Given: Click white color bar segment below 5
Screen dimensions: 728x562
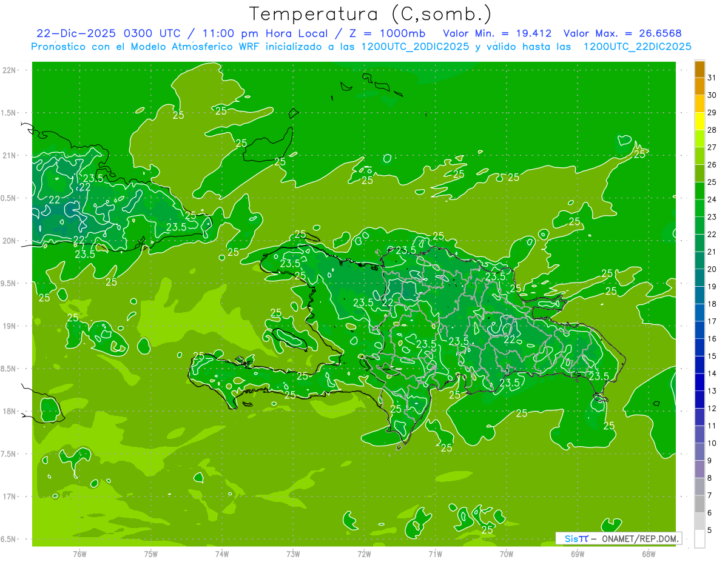Looking at the screenshot, I should point(699,539).
